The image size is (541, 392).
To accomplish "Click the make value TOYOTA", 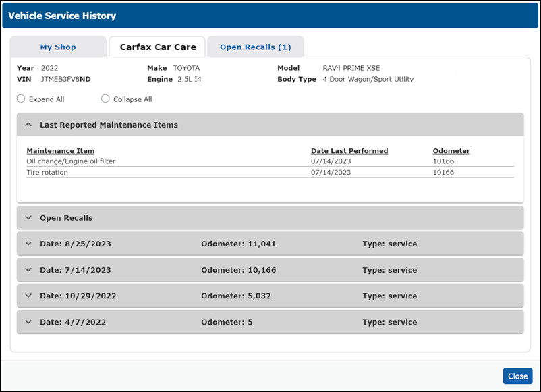I will [x=186, y=68].
